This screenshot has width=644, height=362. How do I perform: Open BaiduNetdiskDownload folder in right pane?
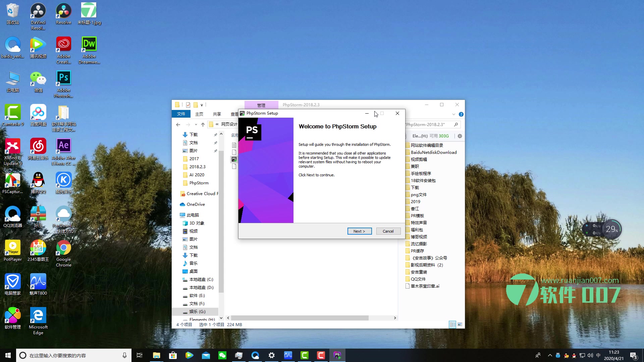[433, 153]
